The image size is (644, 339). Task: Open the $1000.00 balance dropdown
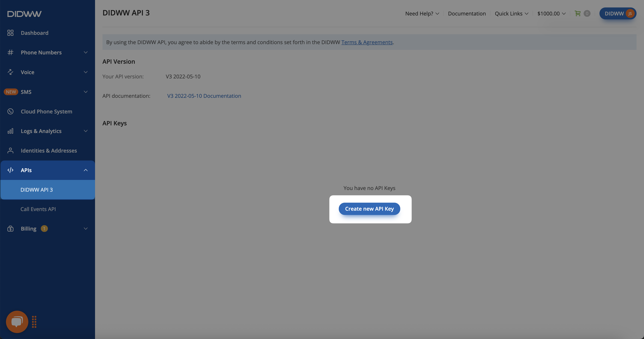551,13
